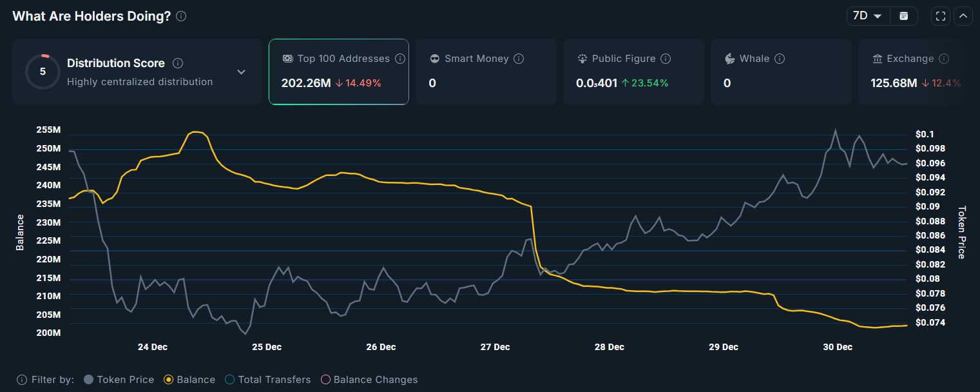The image size is (980, 392).
Task: Enter fullscreen view of the chart
Action: 940,15
